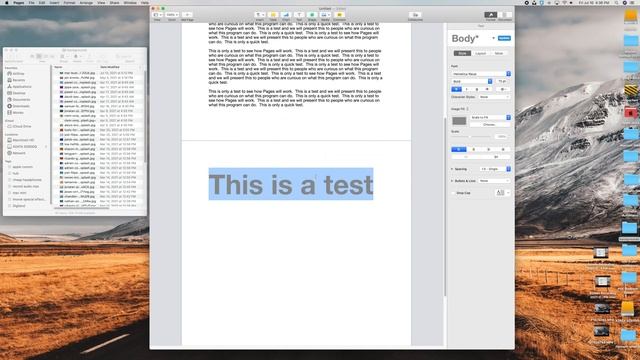Viewport: 640px width, 360px height.
Task: Toggle Bold in the font style buttons
Action: pyautogui.click(x=456, y=89)
